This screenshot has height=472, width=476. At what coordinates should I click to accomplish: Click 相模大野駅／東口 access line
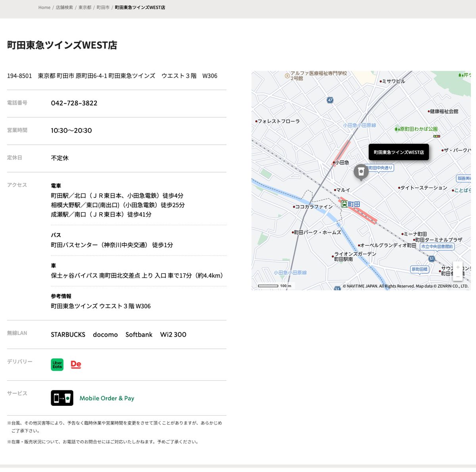click(x=118, y=205)
